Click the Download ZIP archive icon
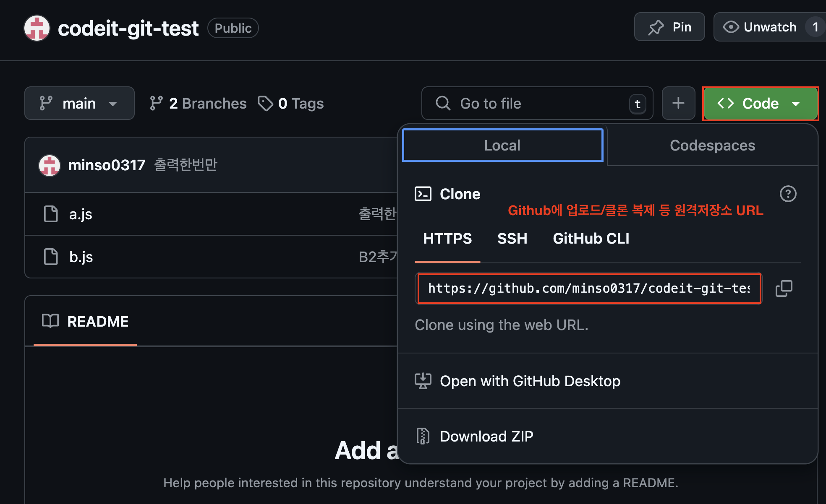This screenshot has height=504, width=826. (x=423, y=436)
